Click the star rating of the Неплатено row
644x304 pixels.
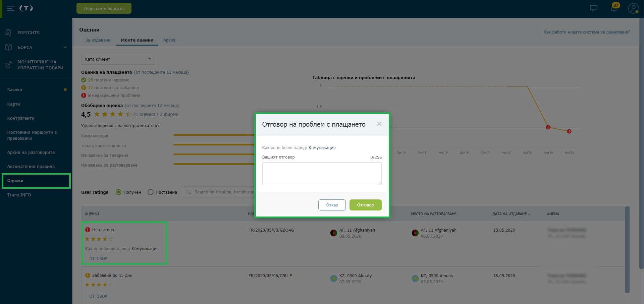tap(99, 239)
